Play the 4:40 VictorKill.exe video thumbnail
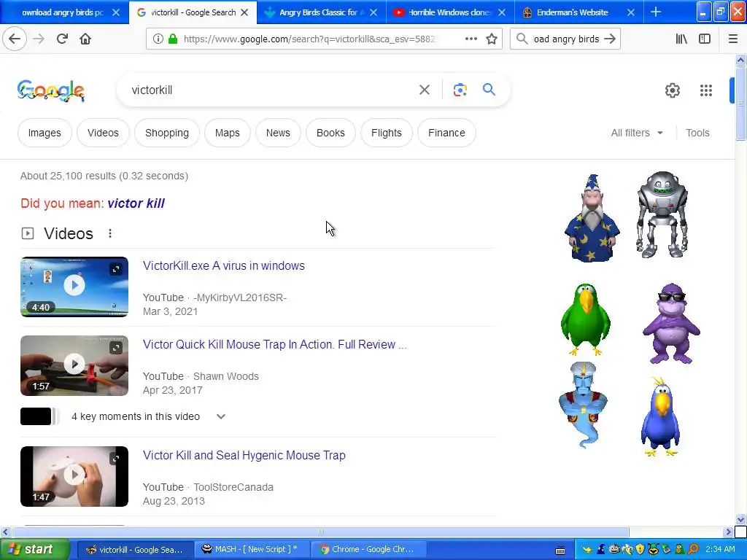 click(74, 287)
